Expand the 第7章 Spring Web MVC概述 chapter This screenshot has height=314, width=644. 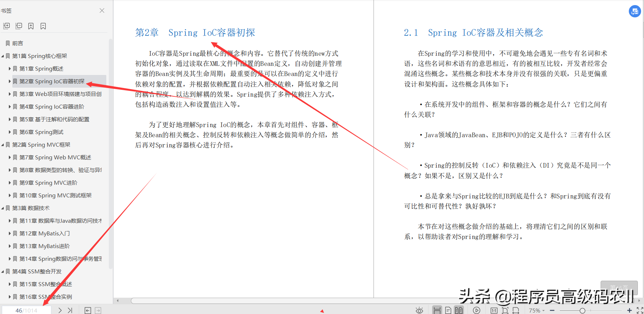(x=10, y=157)
